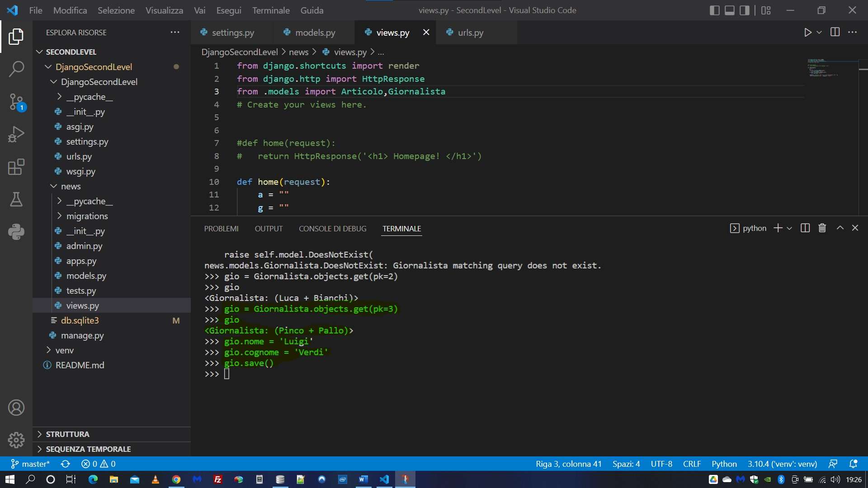Select Python interpreter 3.10.4 venv

[x=782, y=464]
